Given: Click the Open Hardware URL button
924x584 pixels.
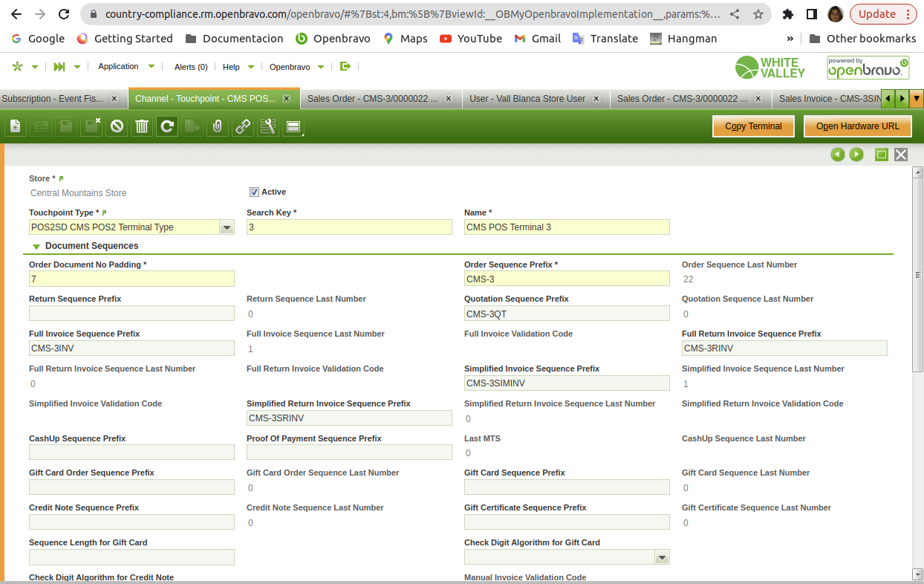Looking at the screenshot, I should (857, 126).
